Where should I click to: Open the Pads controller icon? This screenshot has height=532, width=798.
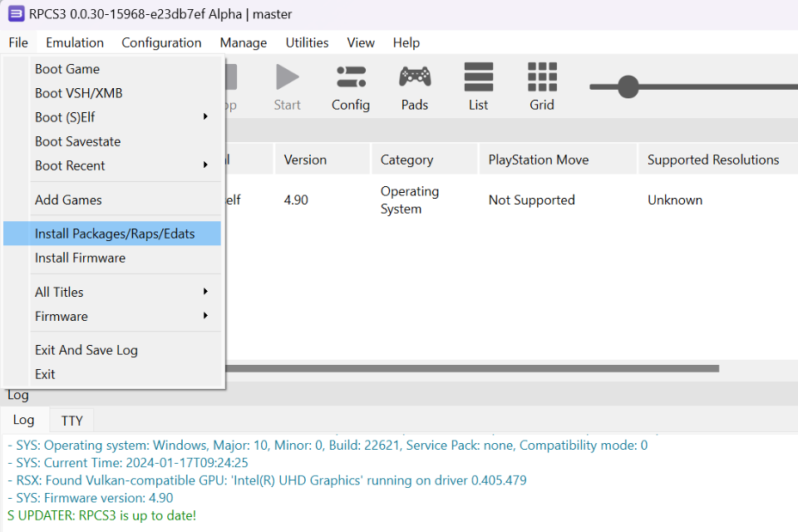tap(415, 76)
